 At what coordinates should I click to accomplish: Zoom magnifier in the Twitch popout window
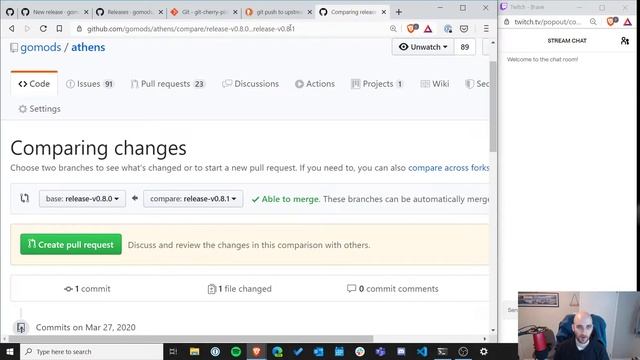point(593,22)
